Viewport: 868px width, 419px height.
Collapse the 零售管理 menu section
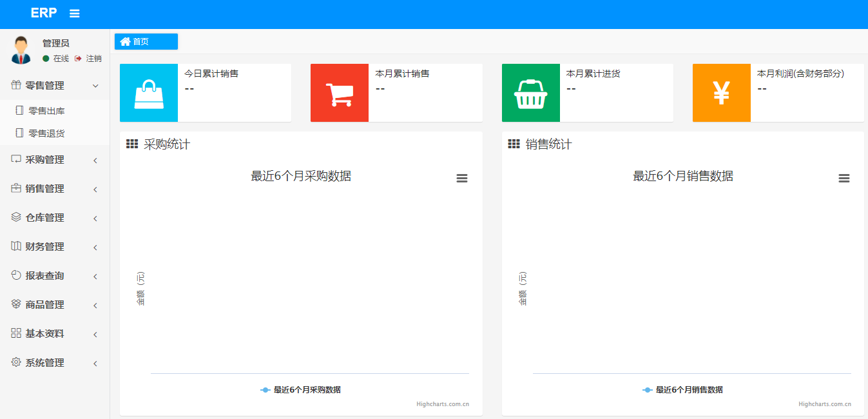(55, 86)
